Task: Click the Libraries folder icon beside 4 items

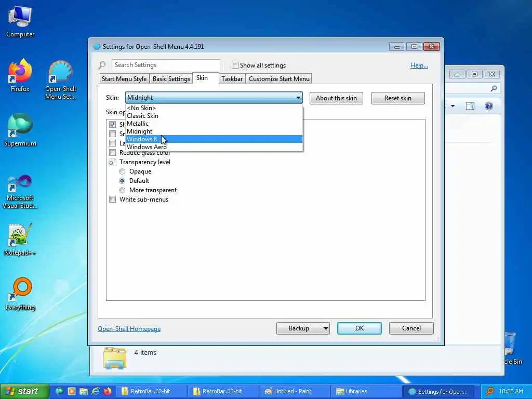Action: [115, 358]
